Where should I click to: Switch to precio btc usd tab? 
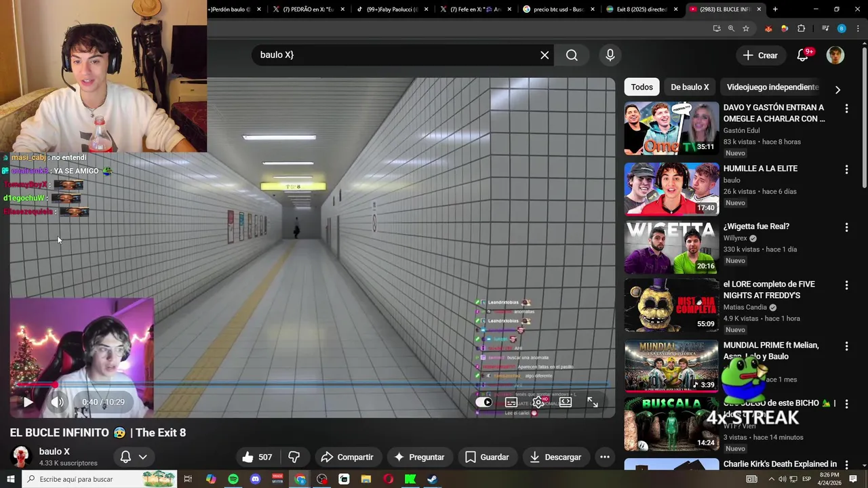point(559,9)
